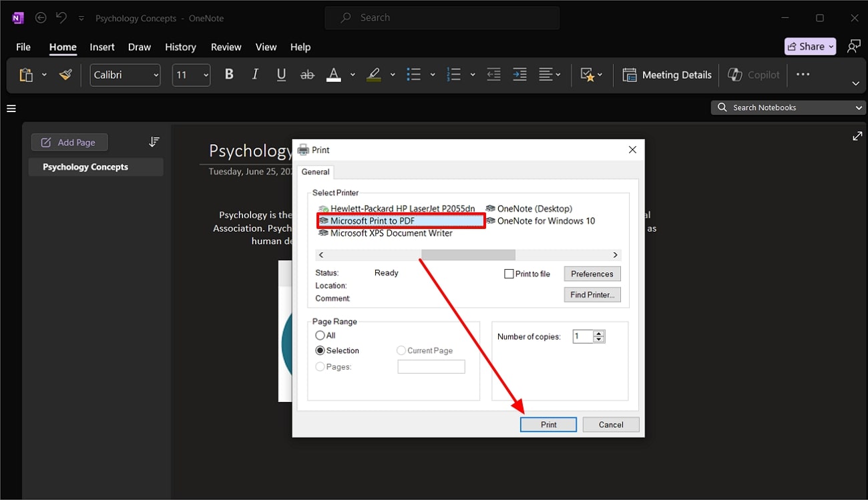Expand the Search Notebooks dropdown arrow

point(859,107)
